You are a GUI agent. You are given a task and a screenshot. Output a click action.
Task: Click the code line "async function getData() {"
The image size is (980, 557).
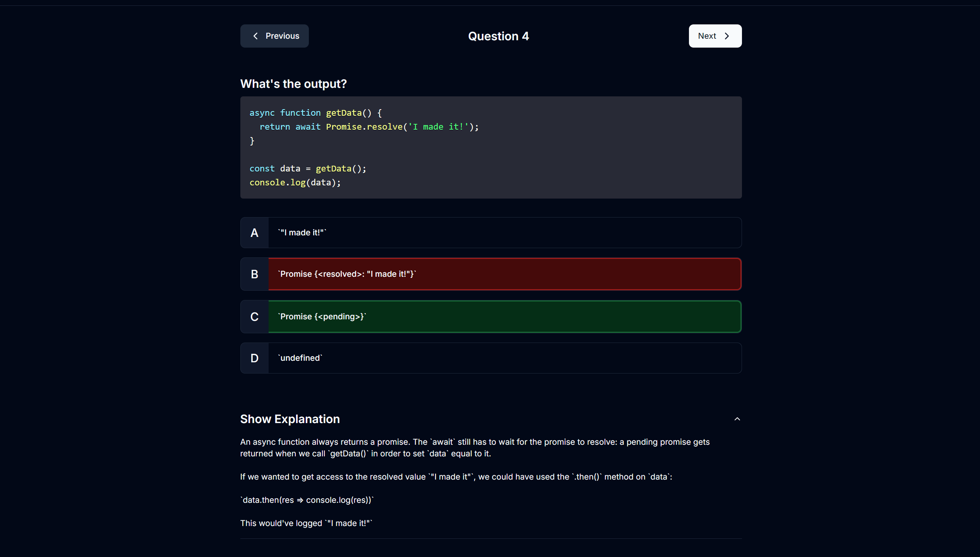pos(315,113)
